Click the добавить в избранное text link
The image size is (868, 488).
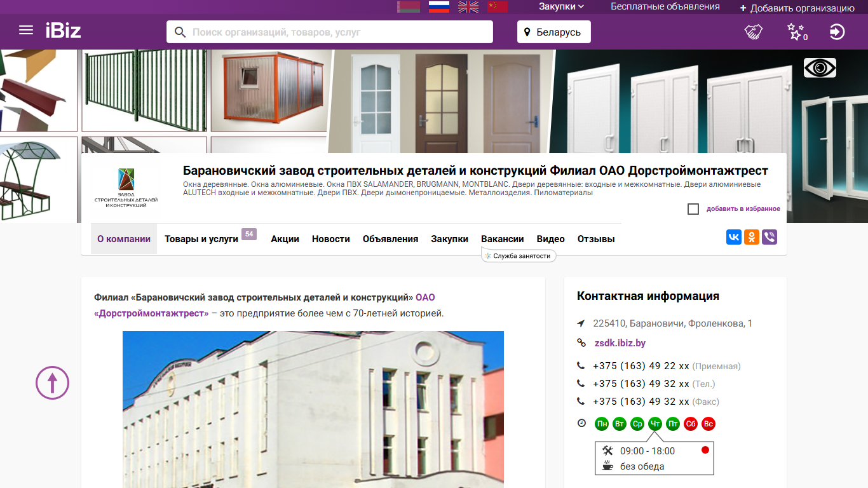(x=743, y=209)
